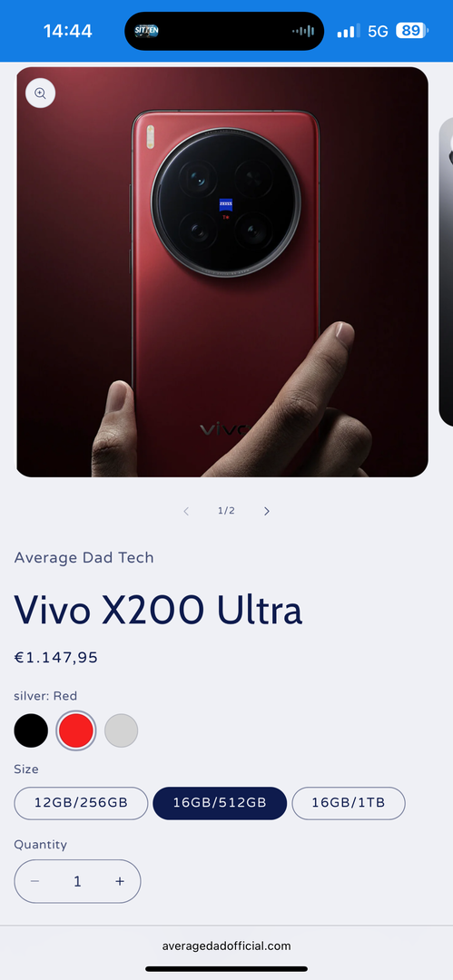Tap the averagedadofficial.com address bar

(227, 946)
